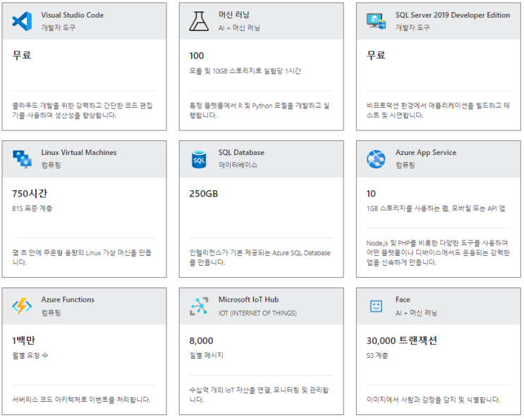Image resolution: width=524 pixels, height=420 pixels.
Task: Click the Linux 가상 머신 description text
Action: coord(82,257)
